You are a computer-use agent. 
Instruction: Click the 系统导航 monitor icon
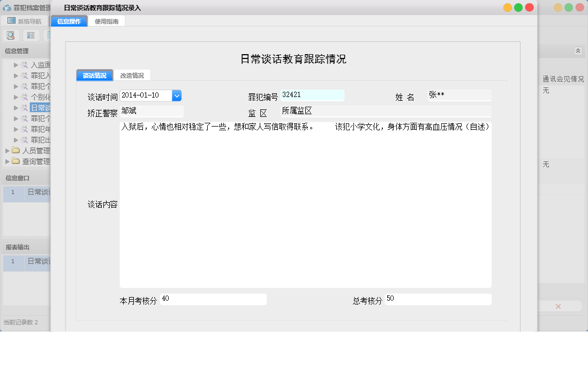[11, 21]
